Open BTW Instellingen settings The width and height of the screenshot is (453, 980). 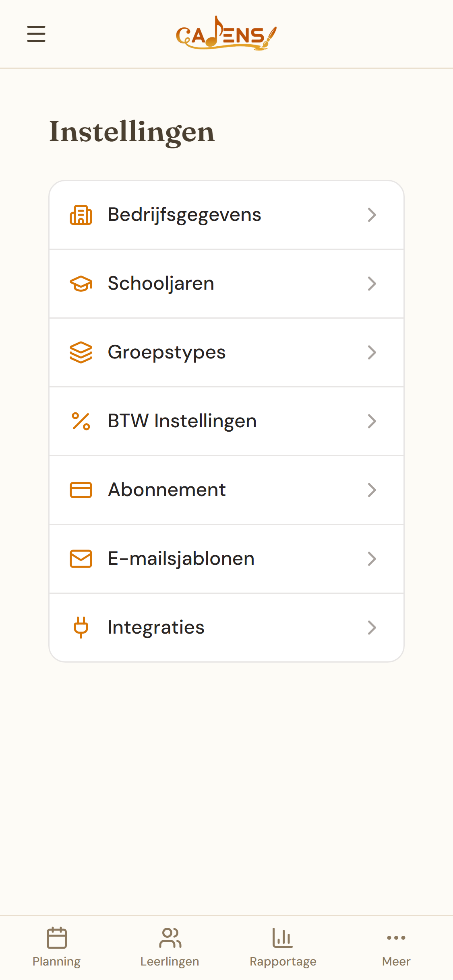point(226,421)
